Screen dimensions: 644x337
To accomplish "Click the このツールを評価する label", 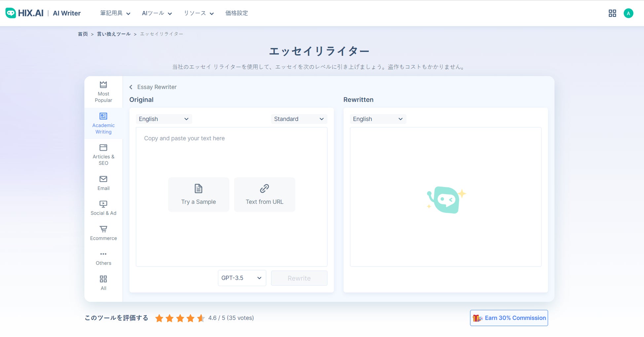I will [x=117, y=318].
